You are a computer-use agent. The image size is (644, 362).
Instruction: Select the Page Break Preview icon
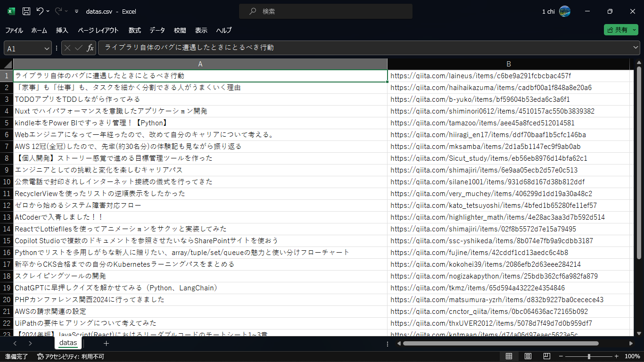tap(547, 356)
